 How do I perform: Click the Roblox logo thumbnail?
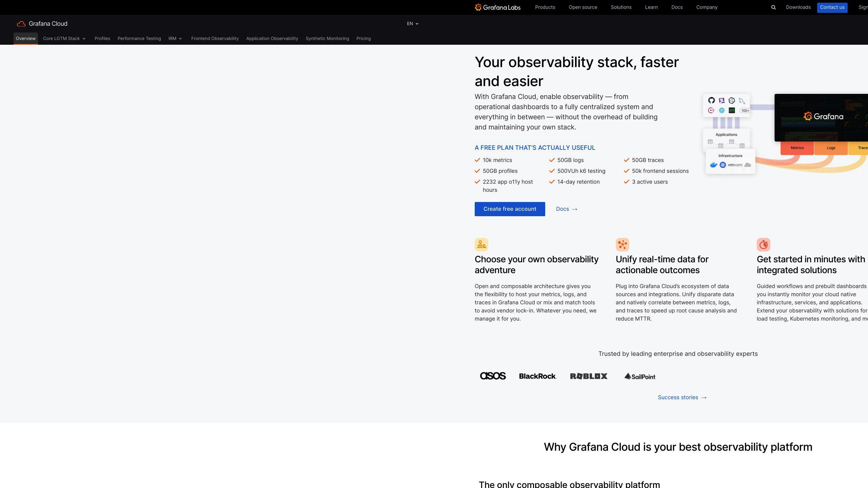coord(588,376)
